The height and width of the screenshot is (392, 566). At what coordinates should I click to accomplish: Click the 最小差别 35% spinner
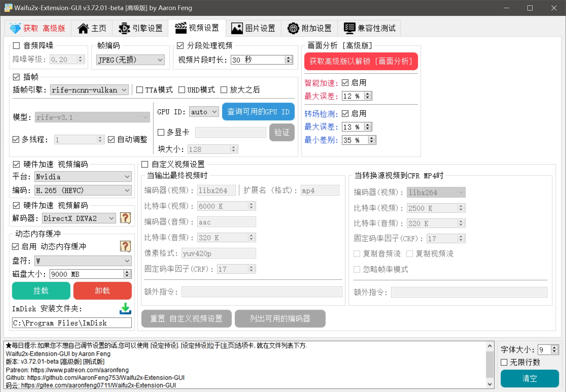359,140
